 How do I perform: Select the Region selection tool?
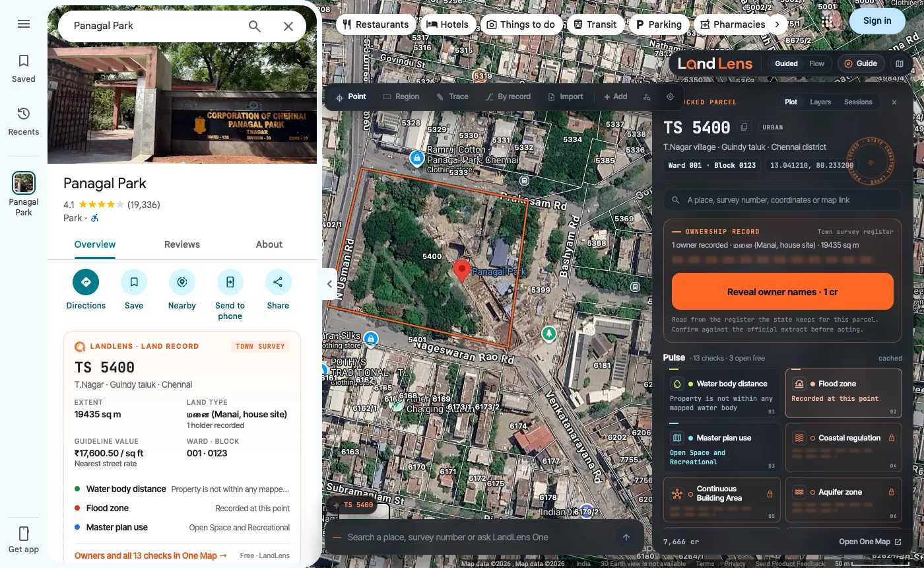click(x=401, y=96)
